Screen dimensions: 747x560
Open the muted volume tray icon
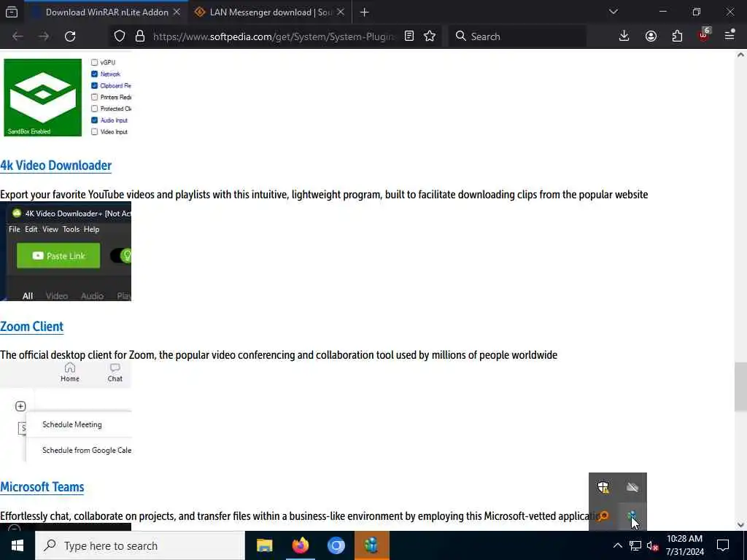(652, 545)
